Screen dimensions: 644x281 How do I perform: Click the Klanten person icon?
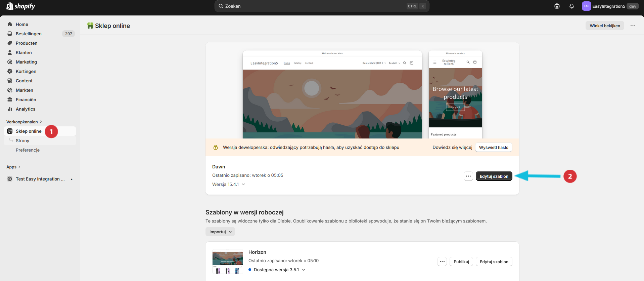10,52
